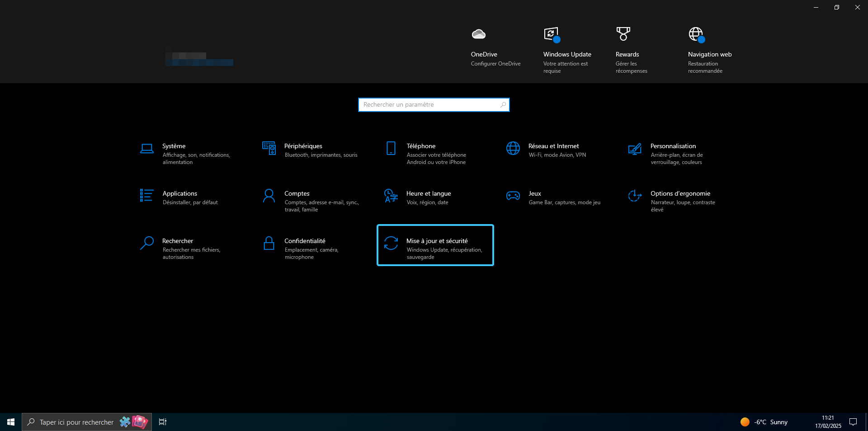Click the taskbar search box

[x=87, y=422]
